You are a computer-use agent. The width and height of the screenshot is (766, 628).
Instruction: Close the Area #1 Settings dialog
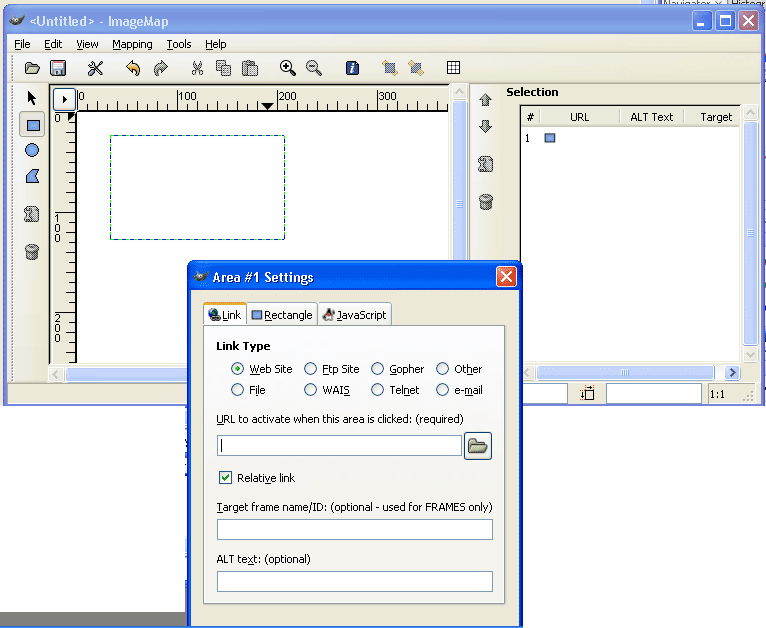click(506, 276)
